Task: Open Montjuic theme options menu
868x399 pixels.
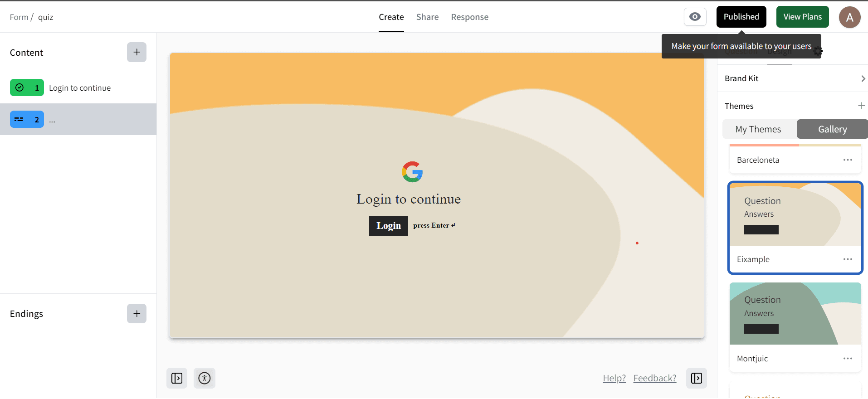Action: (x=848, y=359)
